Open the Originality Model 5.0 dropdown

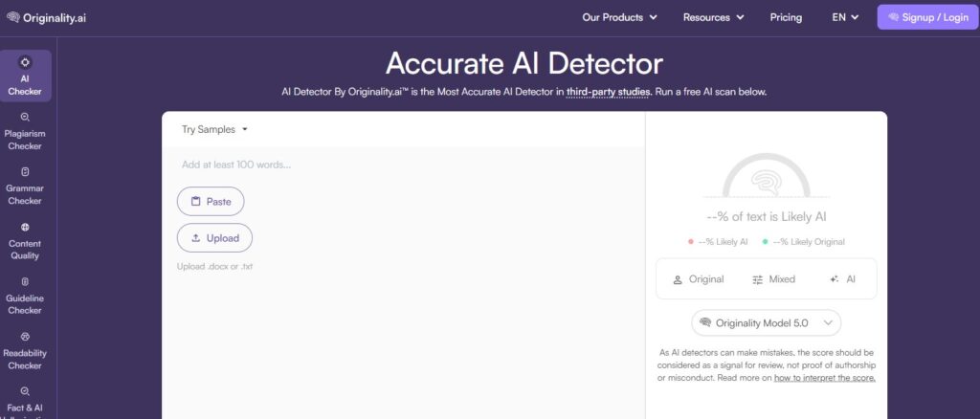[x=767, y=322]
